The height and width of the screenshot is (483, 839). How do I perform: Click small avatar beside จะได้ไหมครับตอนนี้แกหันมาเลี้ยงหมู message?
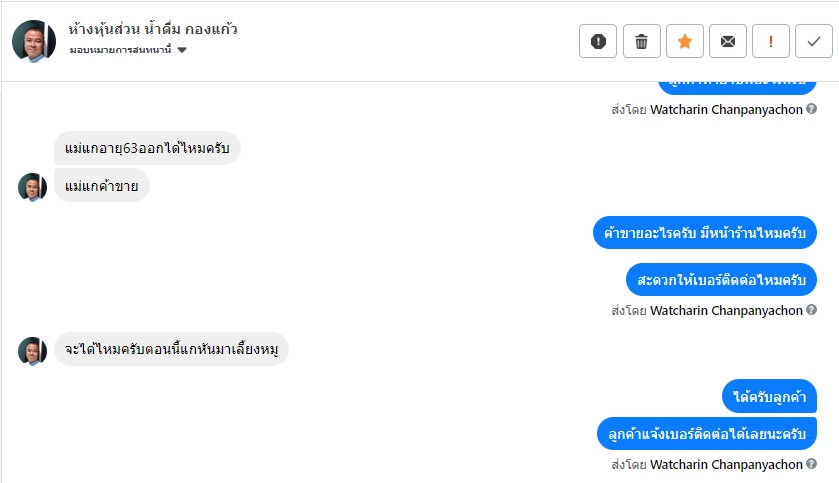click(x=32, y=350)
